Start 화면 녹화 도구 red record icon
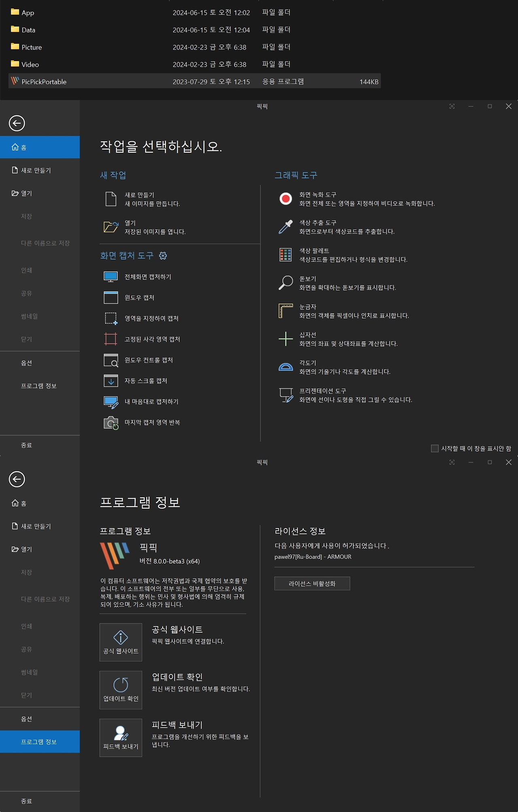 coord(286,199)
